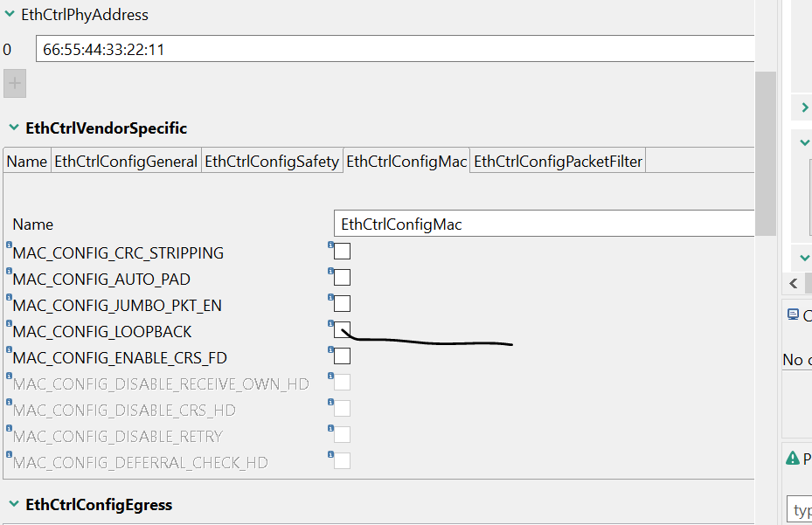Click the plus button below the address row
The width and height of the screenshot is (812, 525).
14,83
